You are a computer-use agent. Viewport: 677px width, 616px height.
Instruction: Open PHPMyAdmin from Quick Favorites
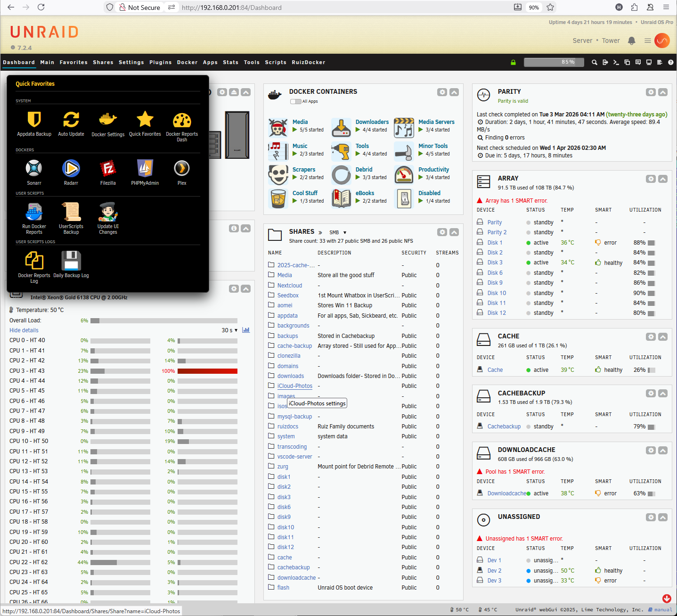click(x=145, y=168)
